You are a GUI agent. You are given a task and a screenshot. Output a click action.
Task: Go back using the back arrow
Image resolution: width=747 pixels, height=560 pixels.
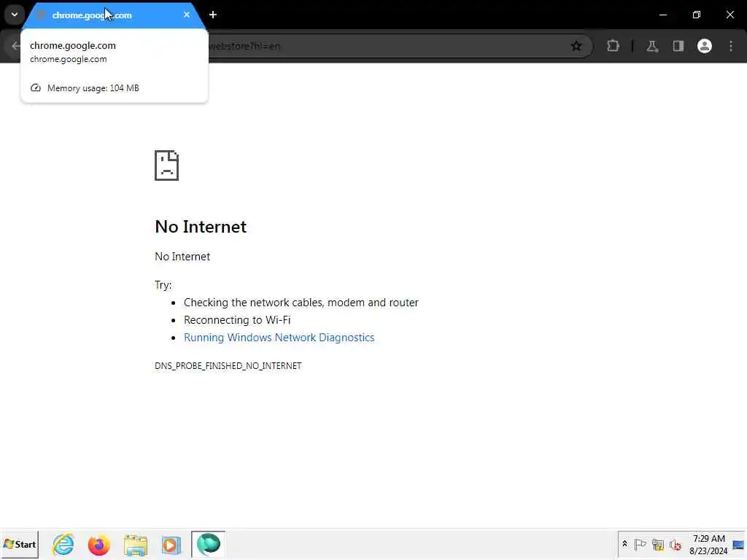16,46
